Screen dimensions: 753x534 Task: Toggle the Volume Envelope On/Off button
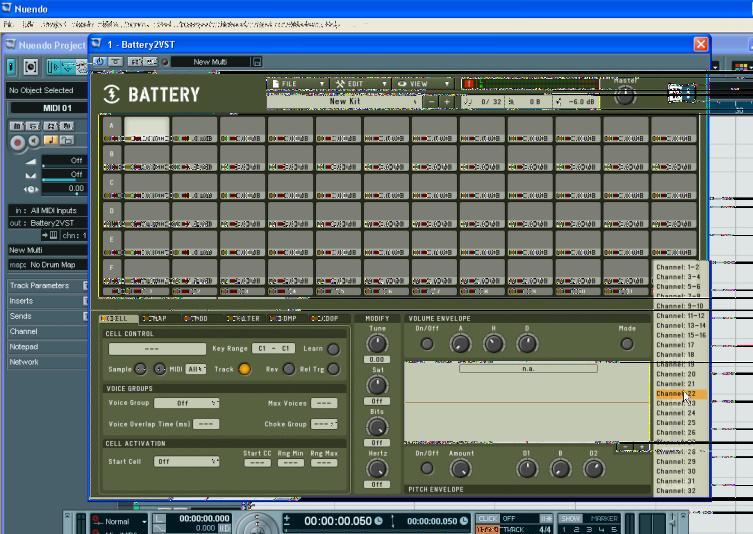427,344
